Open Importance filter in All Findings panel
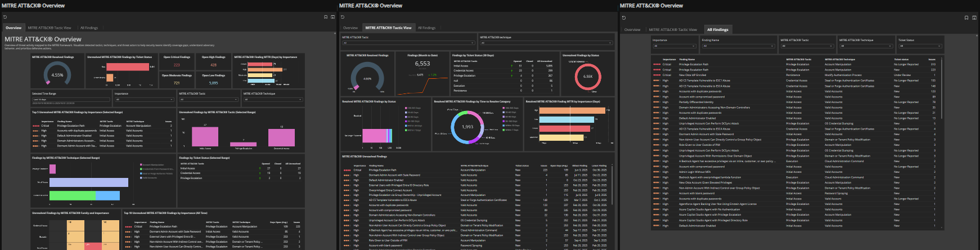Viewport: 980px width, 250px height. [674, 46]
